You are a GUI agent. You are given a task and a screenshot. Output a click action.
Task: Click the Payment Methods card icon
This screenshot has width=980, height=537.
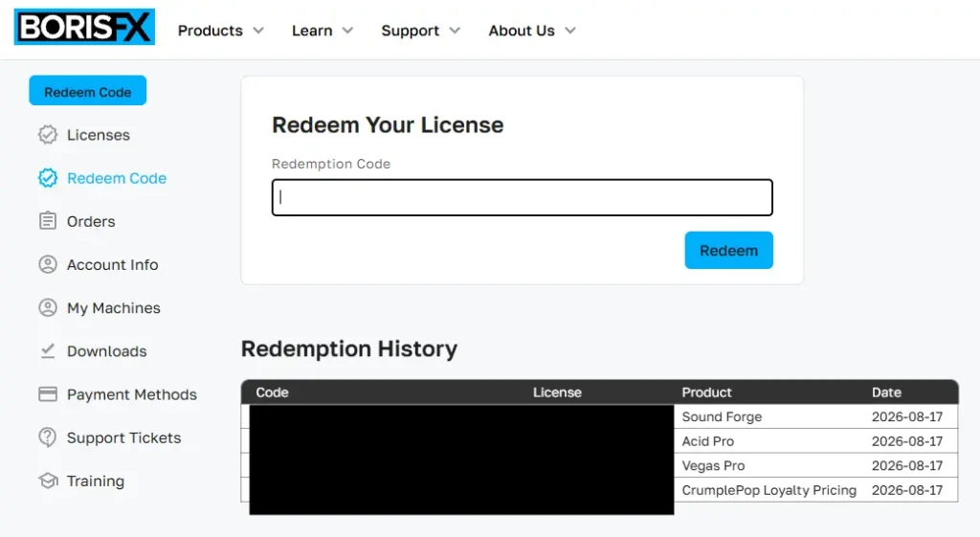[x=48, y=393]
